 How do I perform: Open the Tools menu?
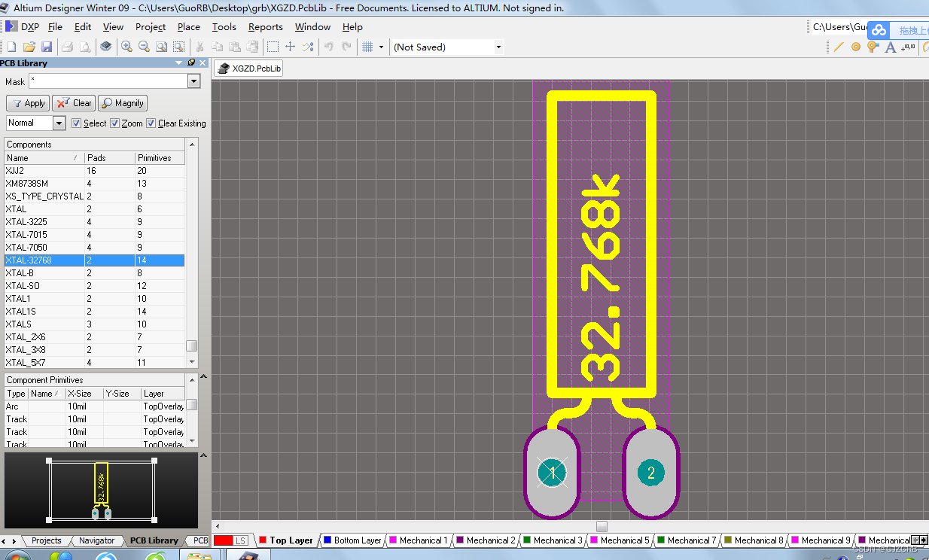coord(224,26)
